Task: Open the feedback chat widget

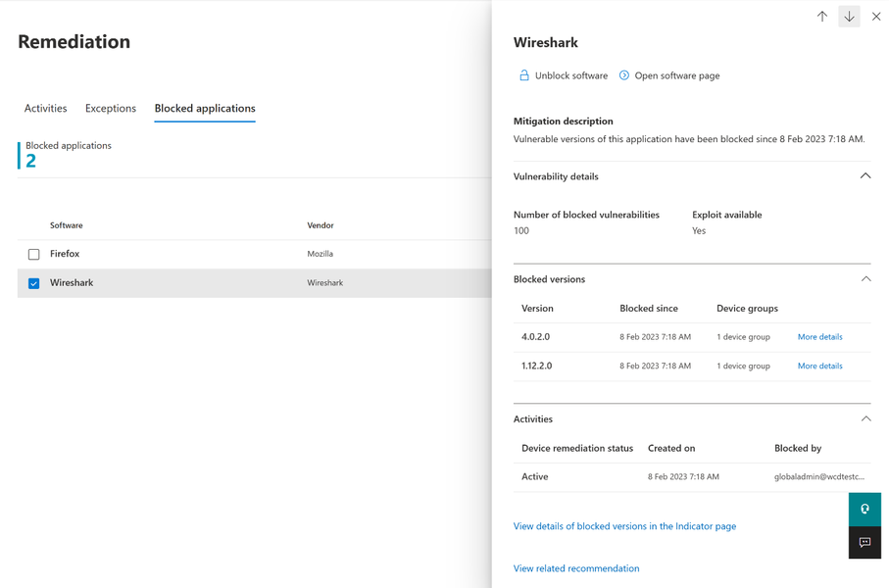Action: click(x=864, y=543)
